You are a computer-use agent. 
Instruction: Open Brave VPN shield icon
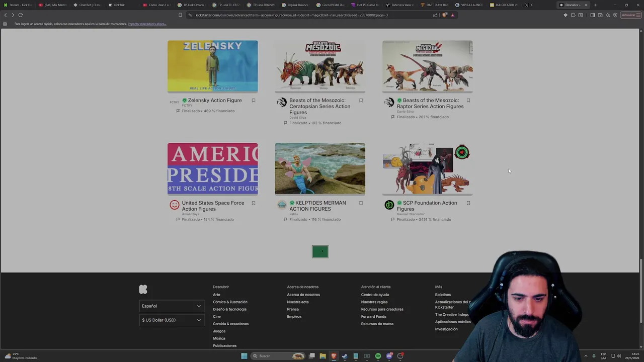pos(615,15)
